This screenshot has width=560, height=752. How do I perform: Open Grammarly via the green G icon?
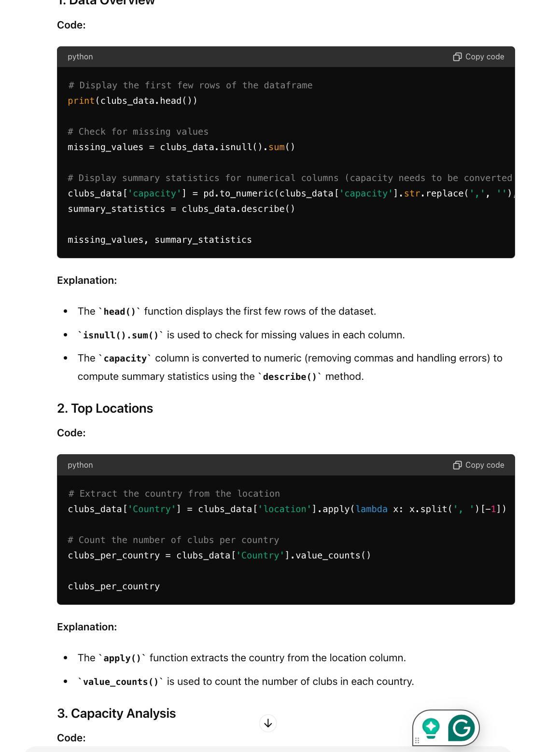[461, 728]
